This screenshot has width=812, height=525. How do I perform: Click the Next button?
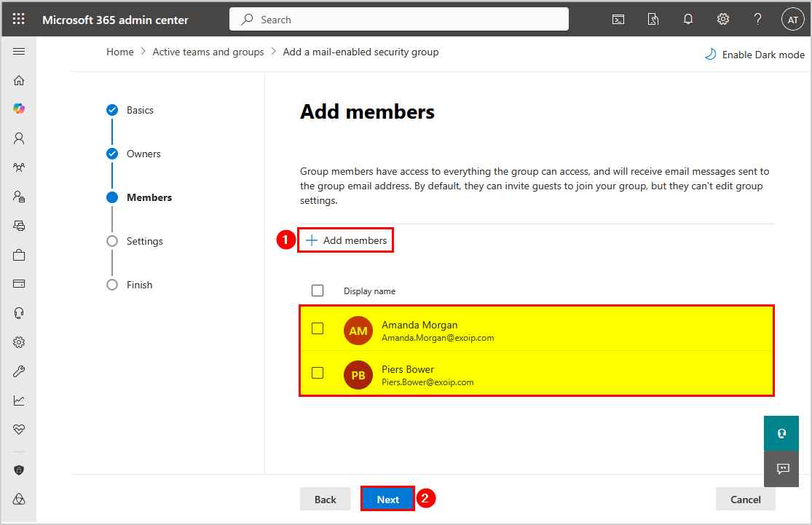387,499
